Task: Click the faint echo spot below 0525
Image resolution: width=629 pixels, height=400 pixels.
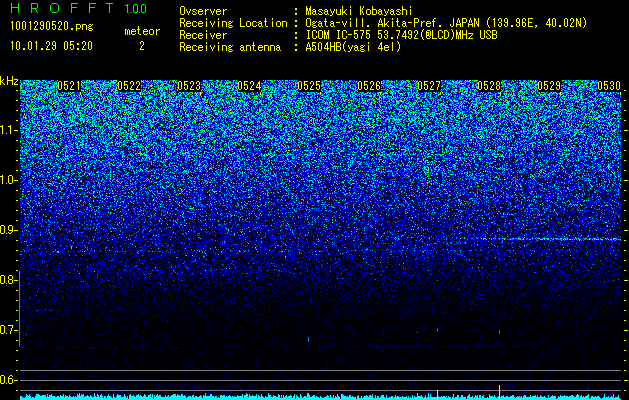Action: click(x=308, y=339)
